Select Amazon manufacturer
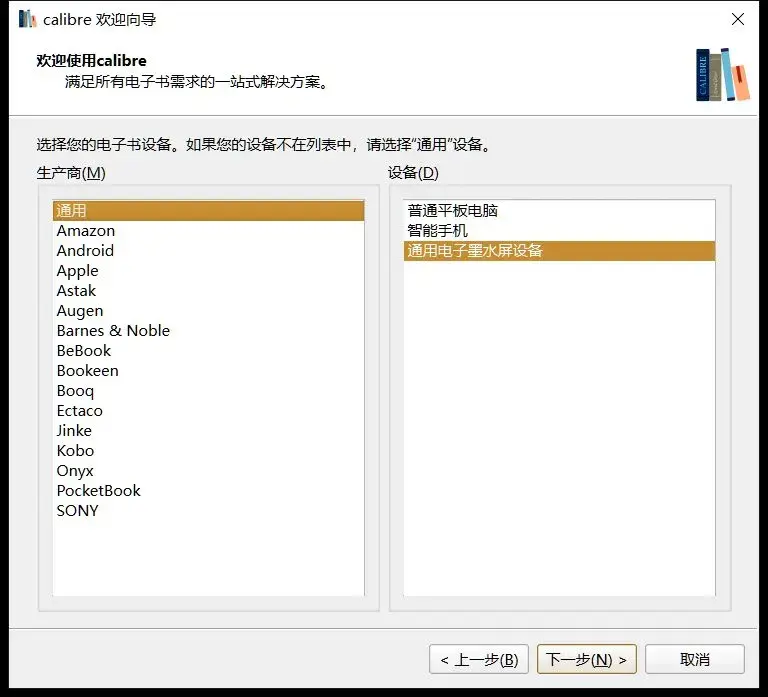The width and height of the screenshot is (768, 697). point(209,231)
